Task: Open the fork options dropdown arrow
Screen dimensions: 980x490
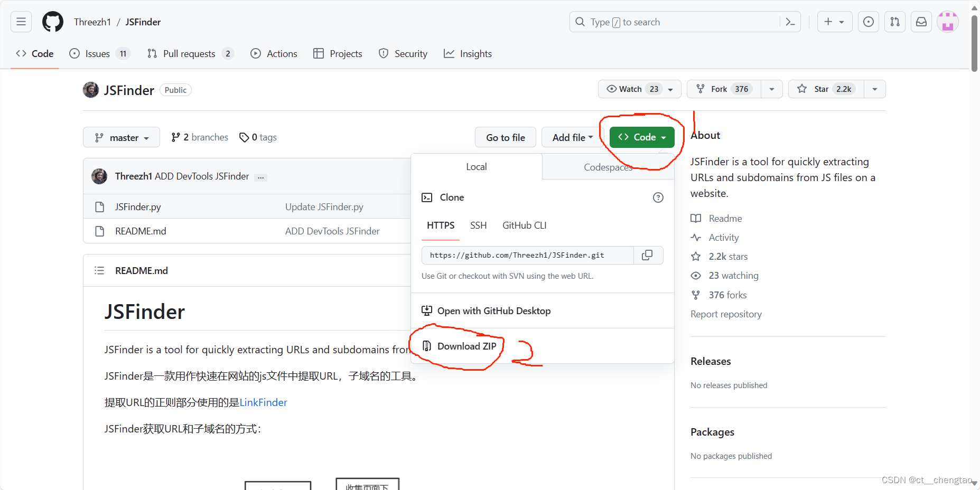Action: [772, 89]
